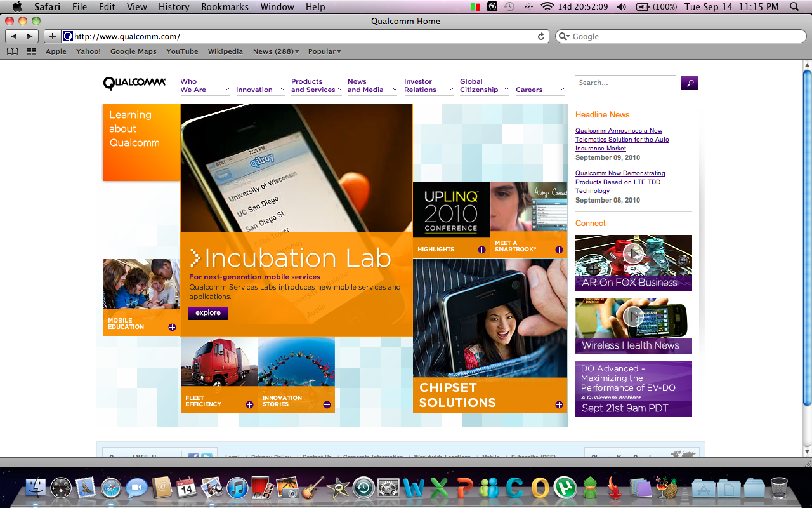Open Spotlight magnifier in menu bar
The width and height of the screenshot is (812, 508).
(x=795, y=7)
